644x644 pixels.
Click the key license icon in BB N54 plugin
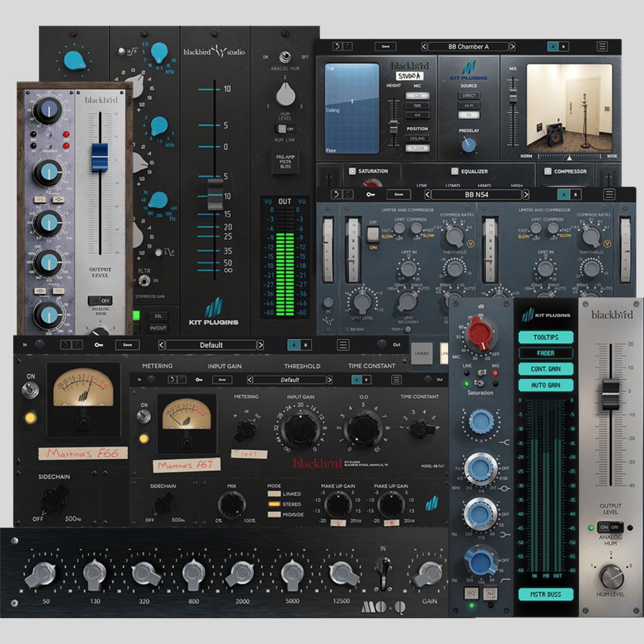point(370,194)
